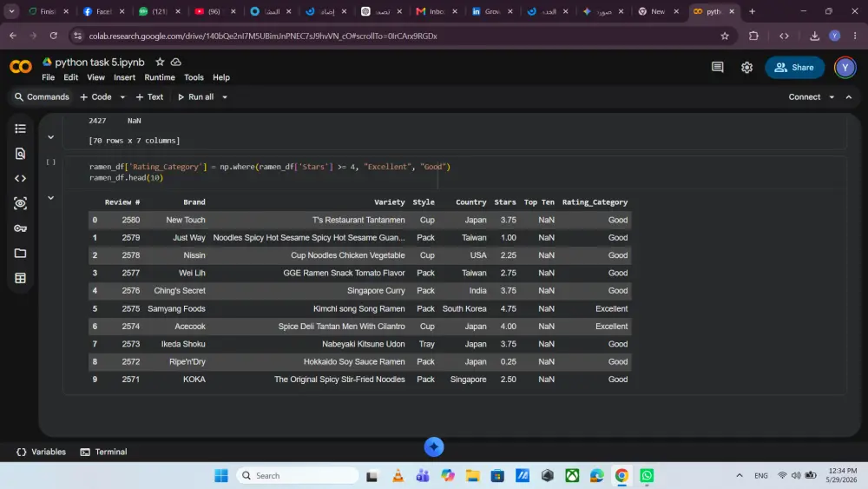The height and width of the screenshot is (489, 868).
Task: Open the Table of contents sidebar icon
Action: (21, 129)
